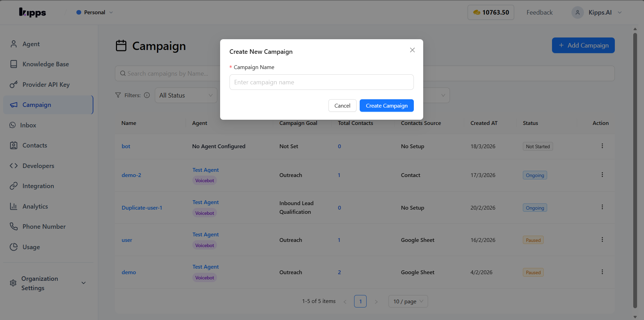
Task: Open the Duplicate-user-1 campaign link
Action: click(142, 208)
